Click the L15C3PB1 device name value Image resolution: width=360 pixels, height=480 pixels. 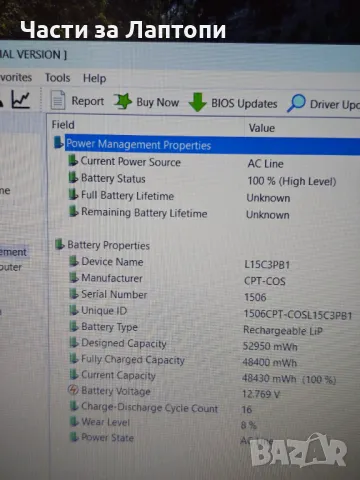(267, 265)
